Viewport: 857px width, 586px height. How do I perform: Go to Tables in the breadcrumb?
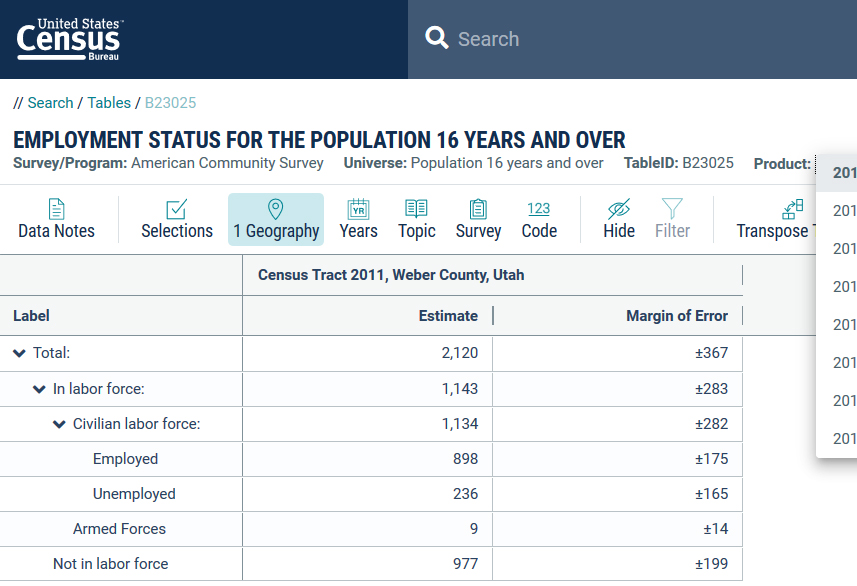109,103
